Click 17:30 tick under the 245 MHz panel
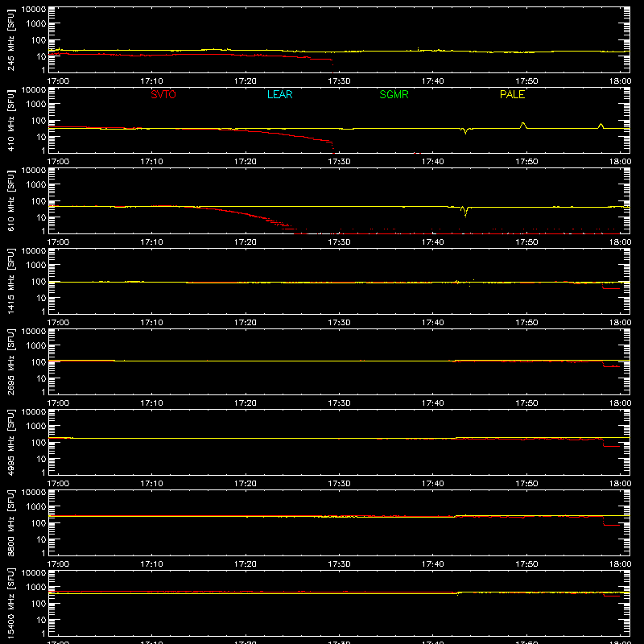Screen dimensions: 644x644 pyautogui.click(x=339, y=81)
